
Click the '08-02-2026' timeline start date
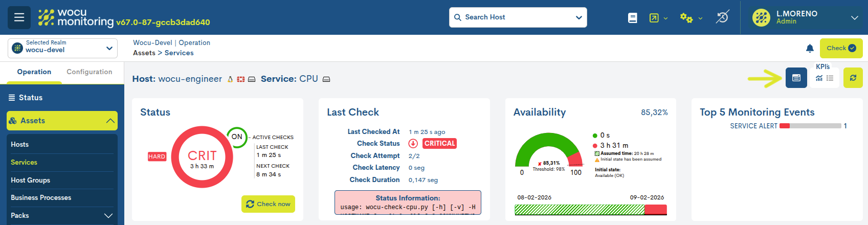[534, 197]
